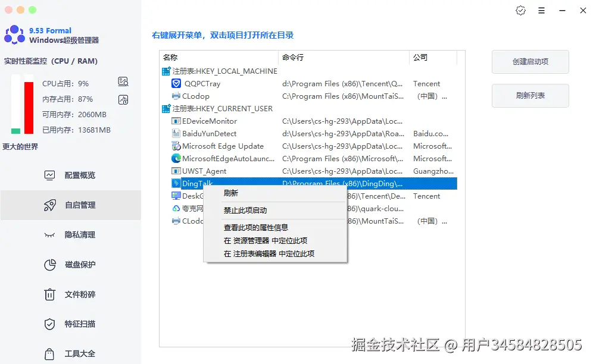Image resolution: width=593 pixels, height=364 pixels.
Task: Open the 配置概览 sidebar section
Action: pos(71,175)
